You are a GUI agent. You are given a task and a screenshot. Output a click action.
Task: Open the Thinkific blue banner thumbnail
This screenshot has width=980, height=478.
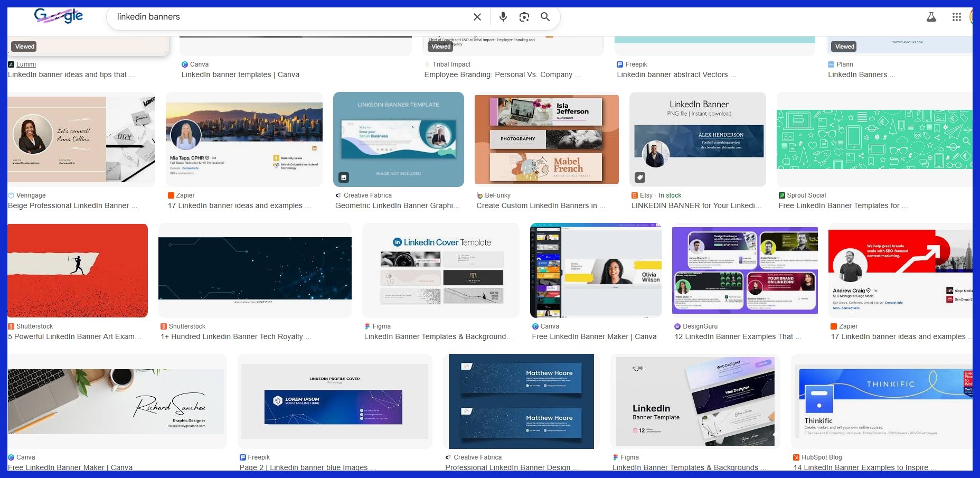[x=881, y=401]
